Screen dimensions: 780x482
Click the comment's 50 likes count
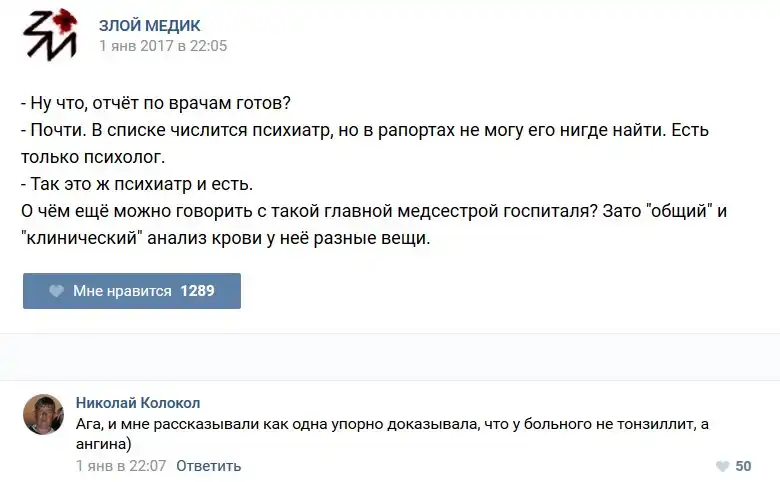pos(743,466)
